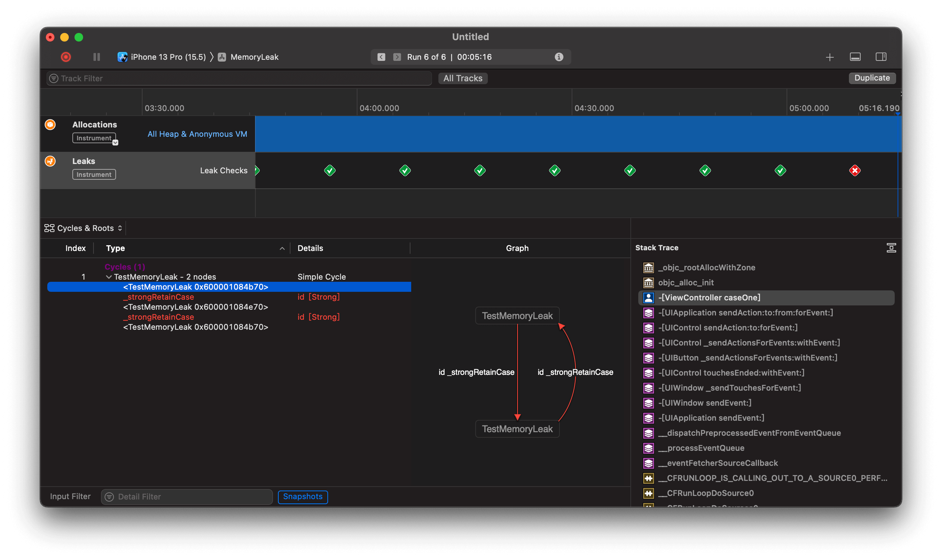Screen dimensions: 942x560
Task: Go to previous run arrow
Action: pos(381,57)
